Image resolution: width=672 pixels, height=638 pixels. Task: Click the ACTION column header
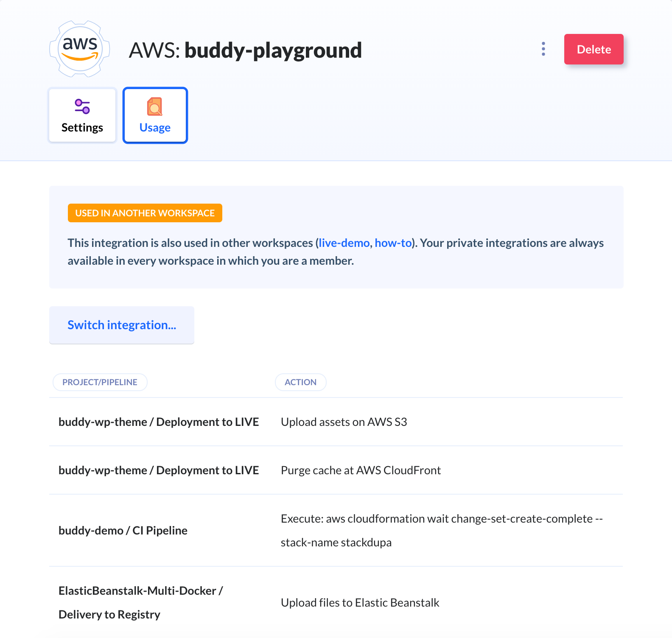coord(300,382)
